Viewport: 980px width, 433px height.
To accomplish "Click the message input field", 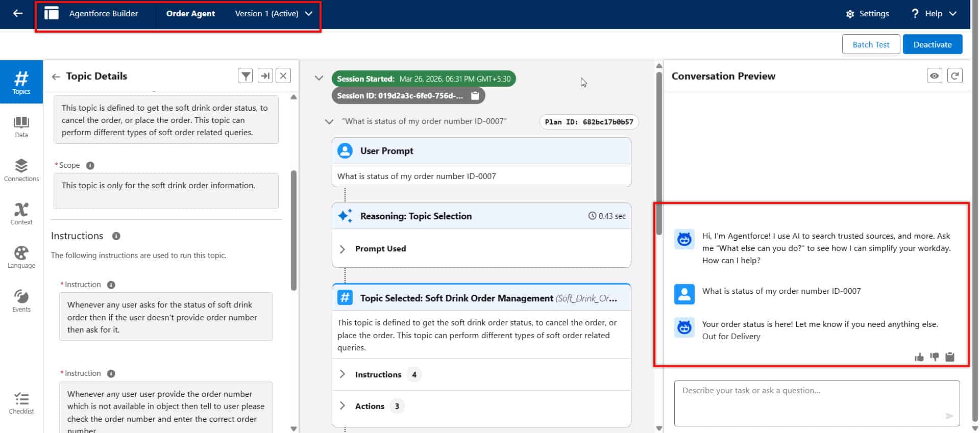I will click(x=817, y=403).
